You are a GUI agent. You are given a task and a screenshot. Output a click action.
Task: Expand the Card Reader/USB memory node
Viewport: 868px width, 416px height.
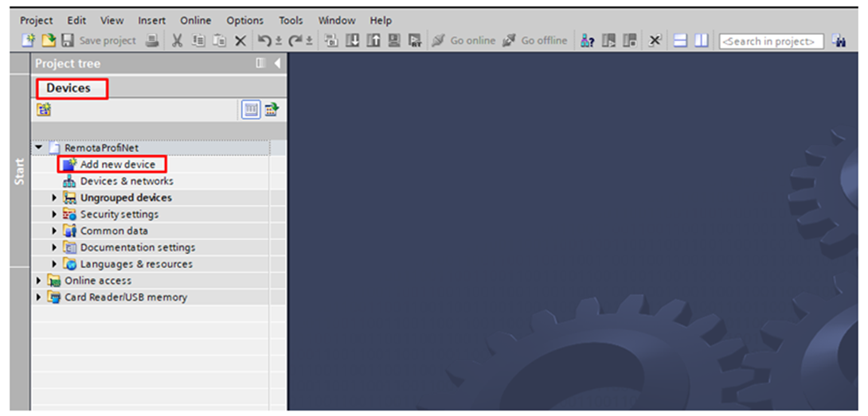pyautogui.click(x=39, y=297)
